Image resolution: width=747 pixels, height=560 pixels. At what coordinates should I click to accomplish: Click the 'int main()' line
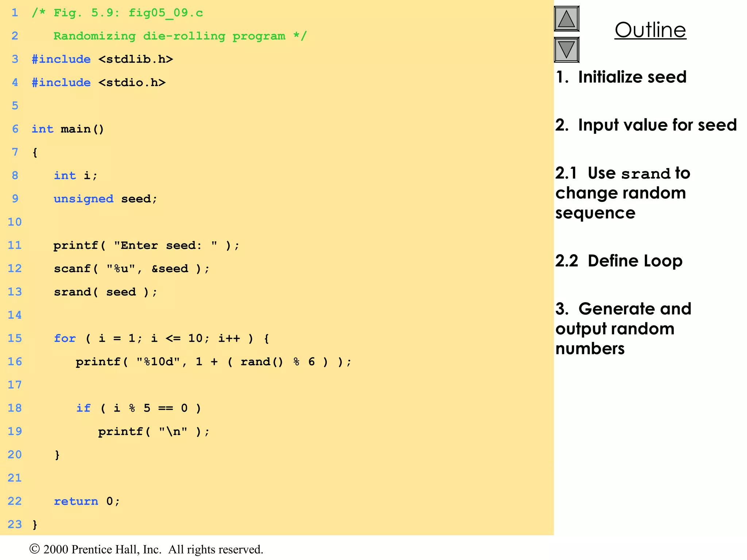pos(68,129)
